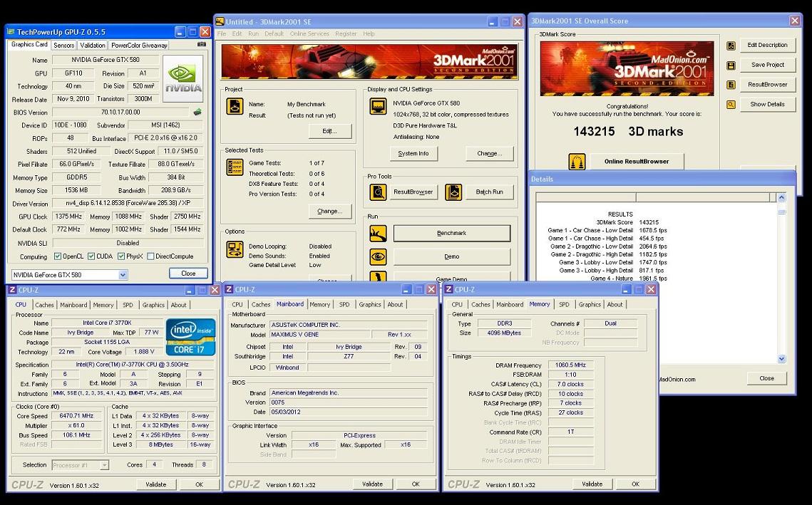
Task: Click the Close button in GPU-Z
Action: point(188,274)
